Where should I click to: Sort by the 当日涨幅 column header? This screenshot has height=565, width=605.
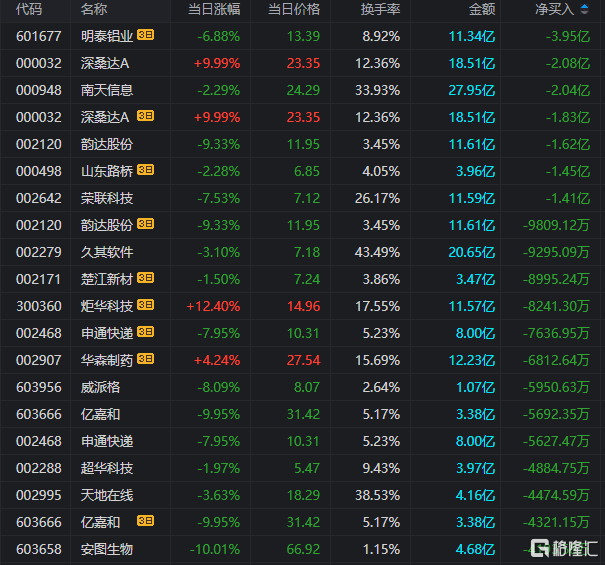[214, 9]
